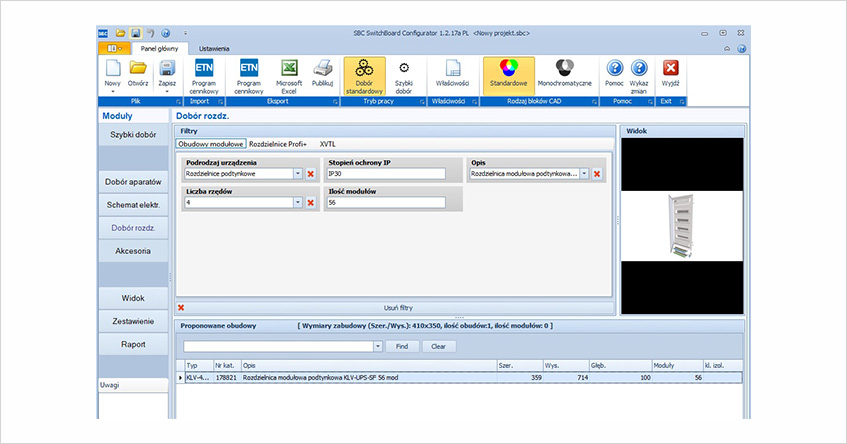Expand Plik group dialog launcher
The height and width of the screenshot is (444, 847).
pyautogui.click(x=178, y=102)
